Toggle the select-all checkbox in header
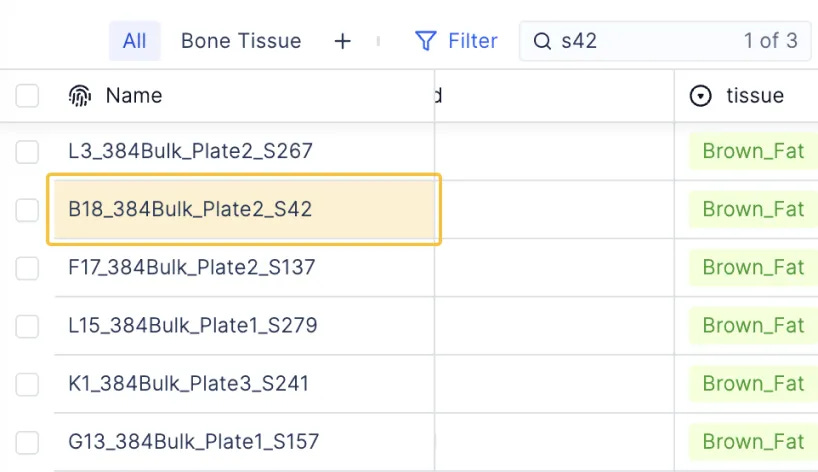Screen dimensions: 818x472 [x=27, y=96]
